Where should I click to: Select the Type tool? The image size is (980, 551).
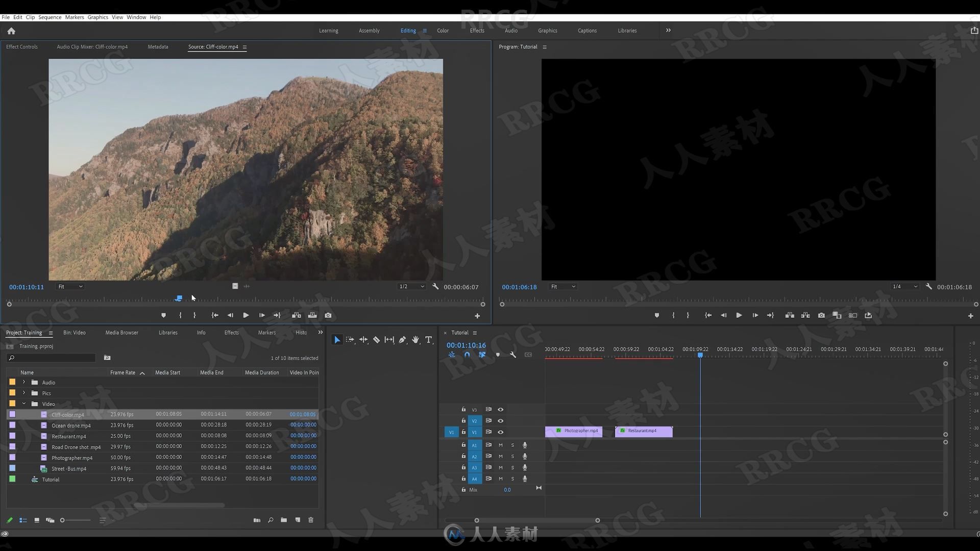(x=429, y=340)
